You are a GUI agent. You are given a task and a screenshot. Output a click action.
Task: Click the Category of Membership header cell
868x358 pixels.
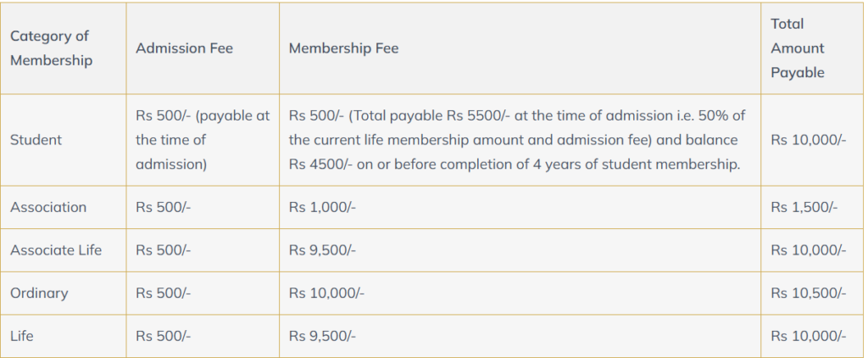coord(50,48)
